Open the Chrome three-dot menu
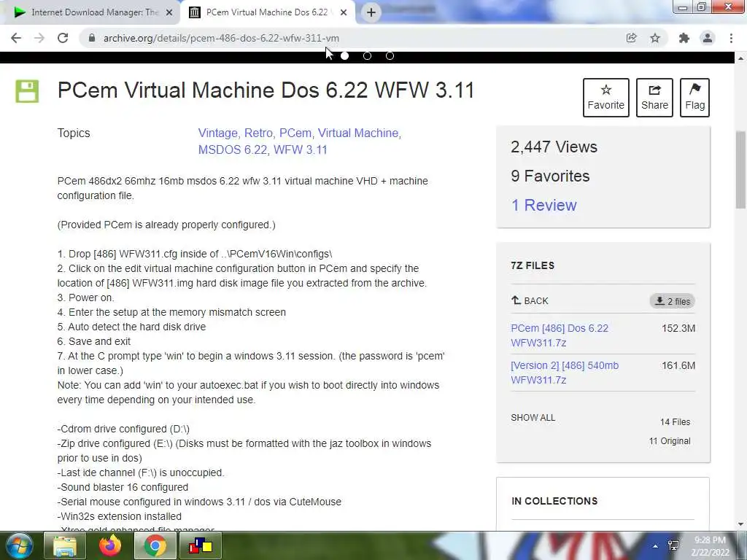This screenshot has width=747, height=560. click(x=731, y=38)
